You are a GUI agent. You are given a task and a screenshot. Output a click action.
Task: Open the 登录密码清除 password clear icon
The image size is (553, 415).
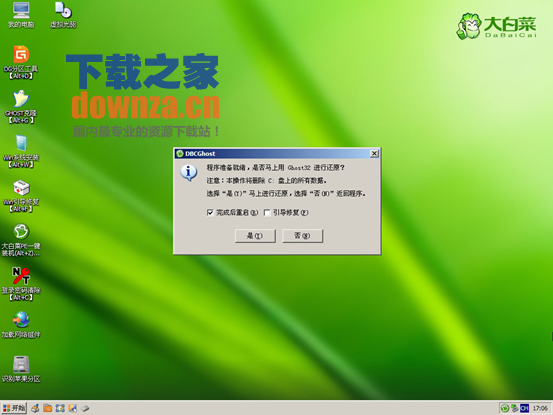point(21,284)
